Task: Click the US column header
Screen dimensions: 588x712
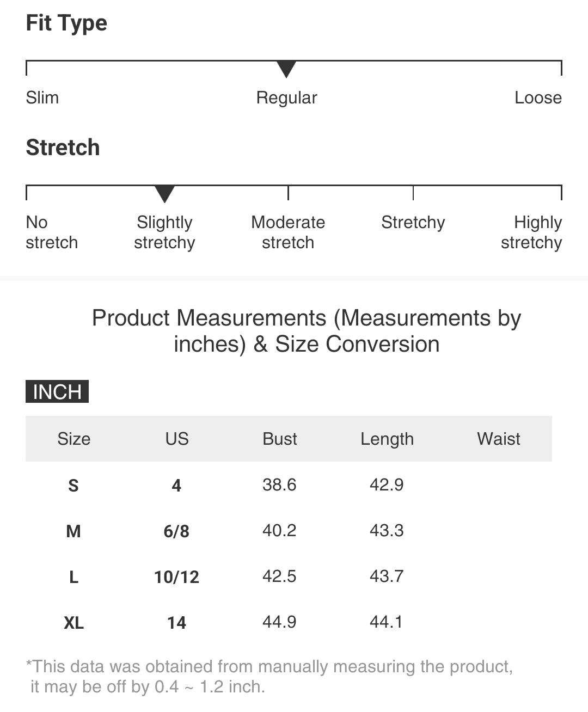Action: point(177,439)
